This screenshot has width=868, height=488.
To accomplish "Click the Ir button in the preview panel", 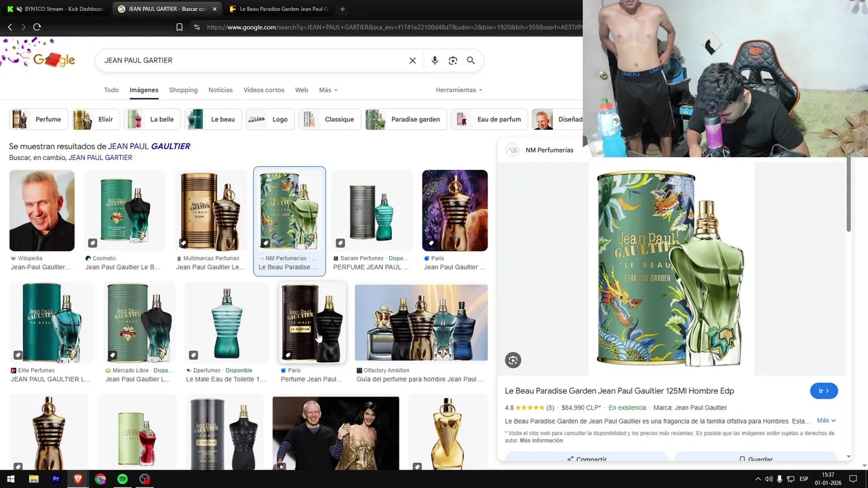I will (824, 391).
